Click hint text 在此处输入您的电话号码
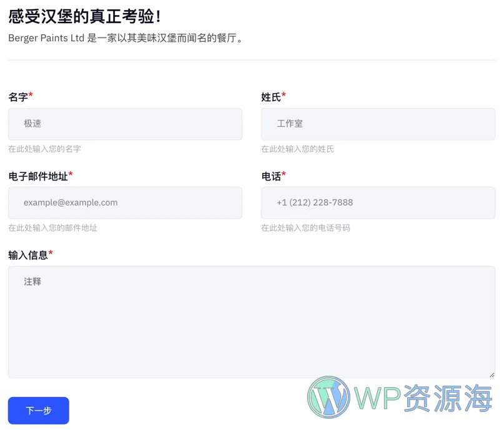The height and width of the screenshot is (432, 504). (305, 228)
